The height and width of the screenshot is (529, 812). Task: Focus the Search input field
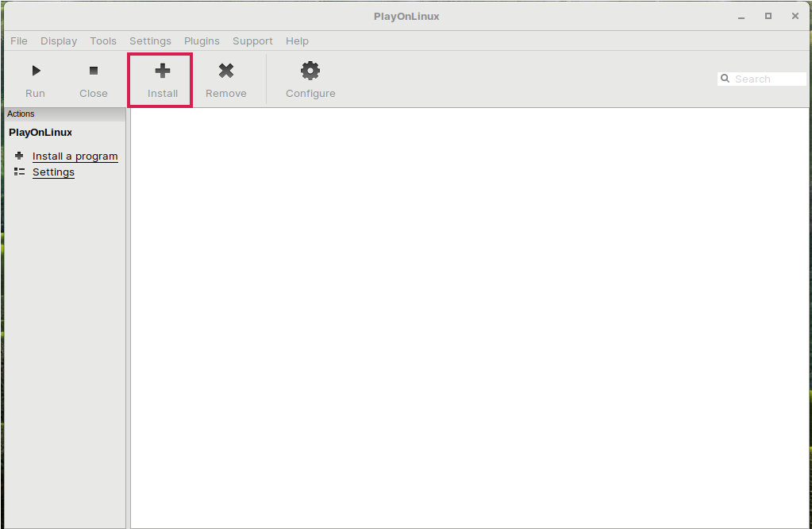coord(762,79)
